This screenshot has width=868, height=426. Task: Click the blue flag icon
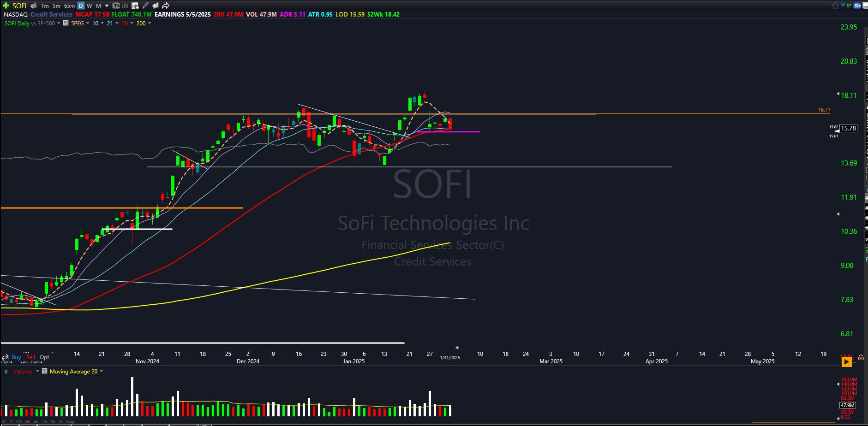(x=843, y=6)
